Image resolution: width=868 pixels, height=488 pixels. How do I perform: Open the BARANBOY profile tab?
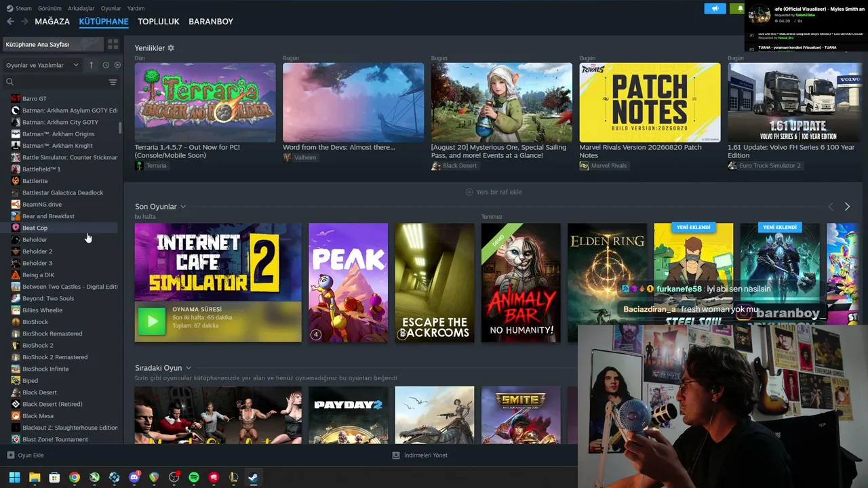(x=211, y=22)
